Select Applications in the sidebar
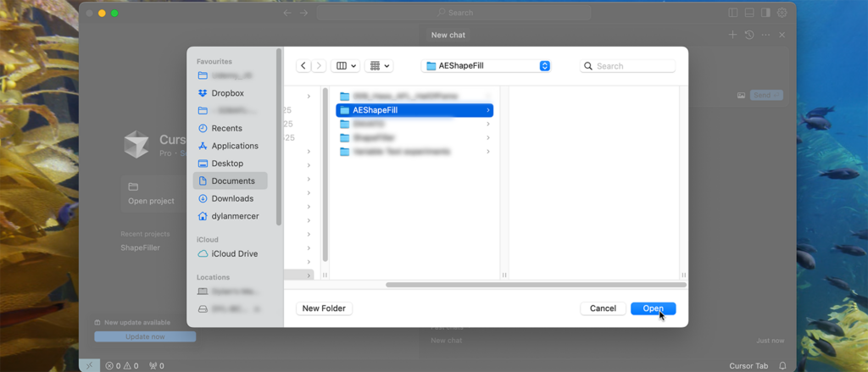The width and height of the screenshot is (868, 372). [235, 146]
